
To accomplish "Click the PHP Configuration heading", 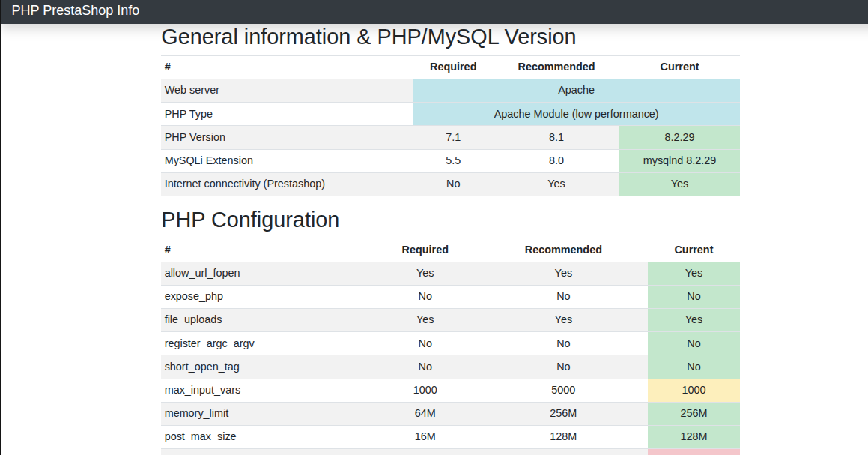I will coord(250,220).
